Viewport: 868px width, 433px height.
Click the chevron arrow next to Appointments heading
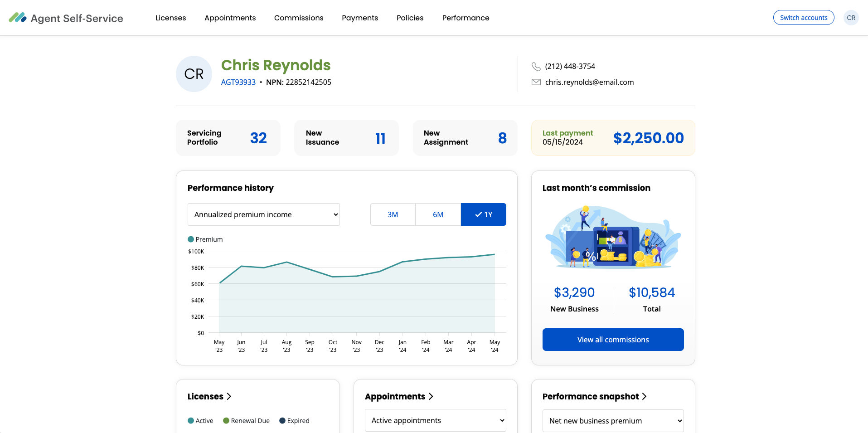point(431,396)
